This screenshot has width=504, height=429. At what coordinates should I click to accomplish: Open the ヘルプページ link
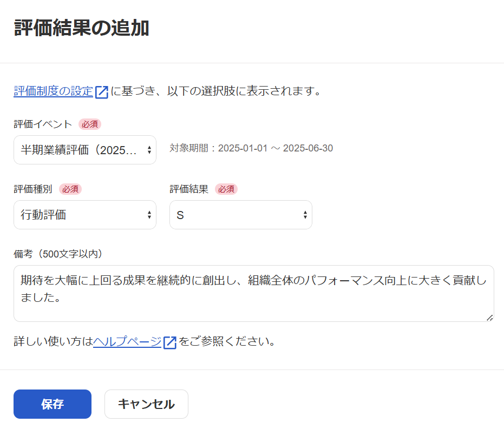click(127, 341)
